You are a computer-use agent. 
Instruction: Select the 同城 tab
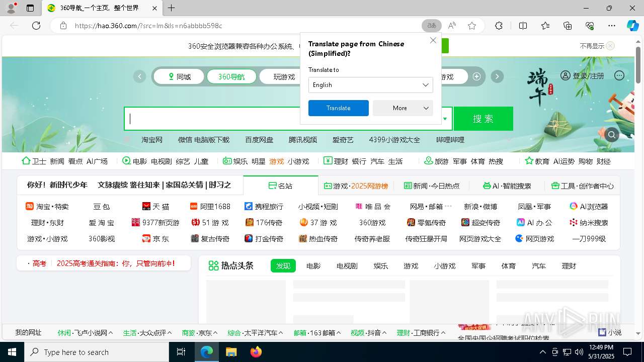point(179,76)
